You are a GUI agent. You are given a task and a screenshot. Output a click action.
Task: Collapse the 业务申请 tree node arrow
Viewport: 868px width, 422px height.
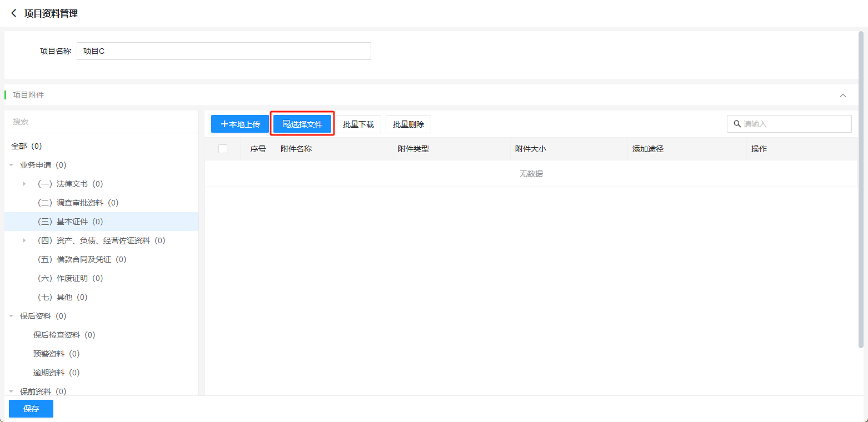click(11, 165)
